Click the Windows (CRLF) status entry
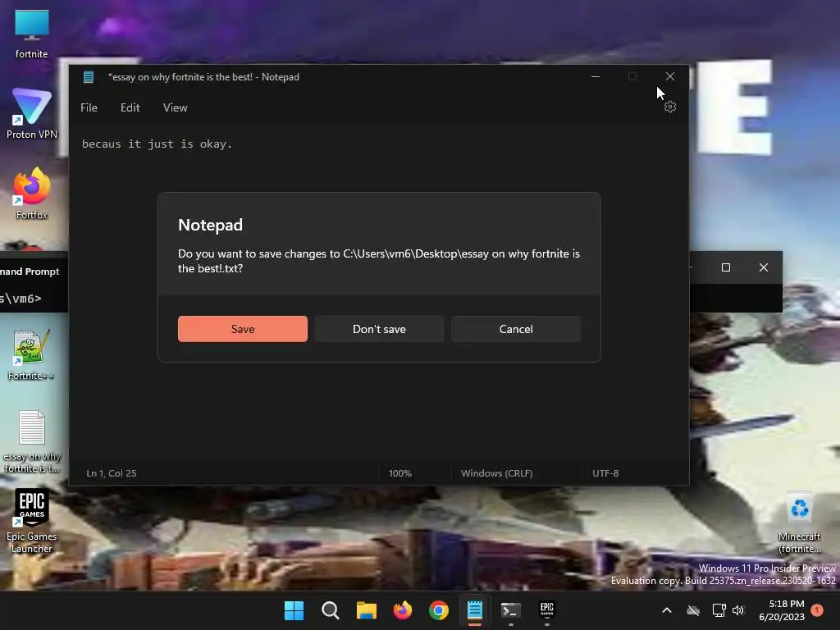The width and height of the screenshot is (840, 630). [496, 473]
